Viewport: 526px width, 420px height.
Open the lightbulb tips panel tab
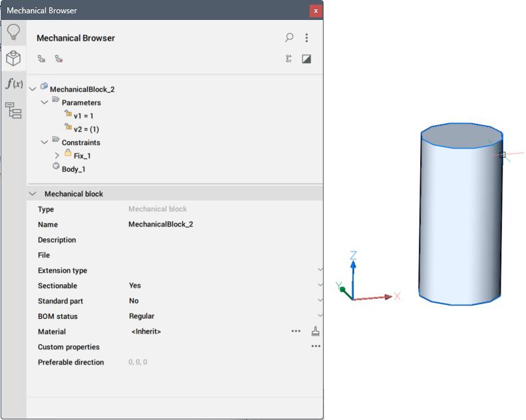[x=13, y=32]
